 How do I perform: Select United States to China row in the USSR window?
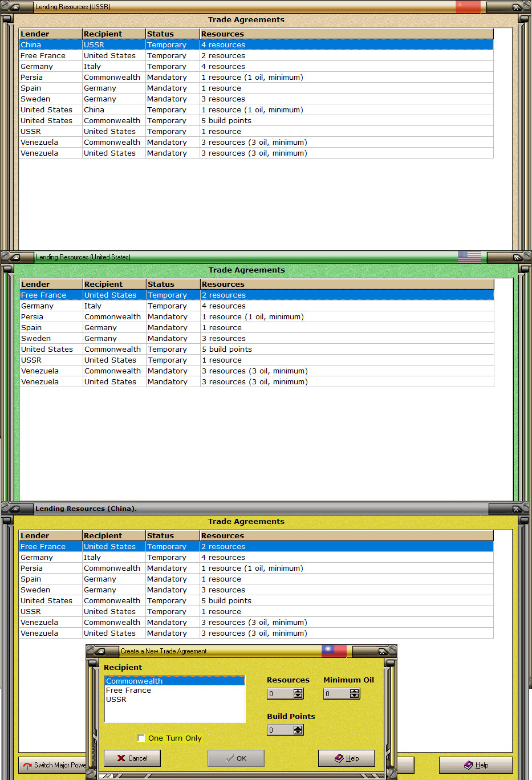click(256, 109)
